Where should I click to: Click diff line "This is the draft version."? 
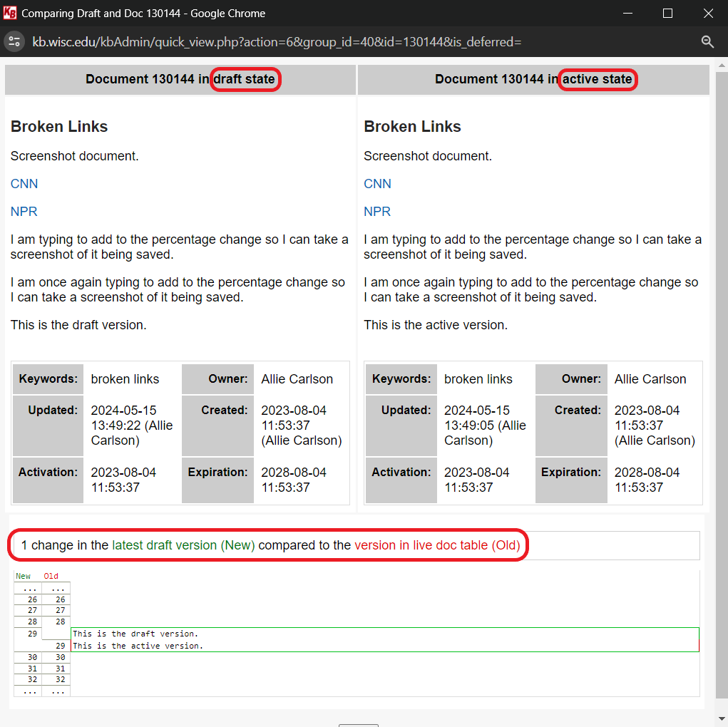pos(135,634)
